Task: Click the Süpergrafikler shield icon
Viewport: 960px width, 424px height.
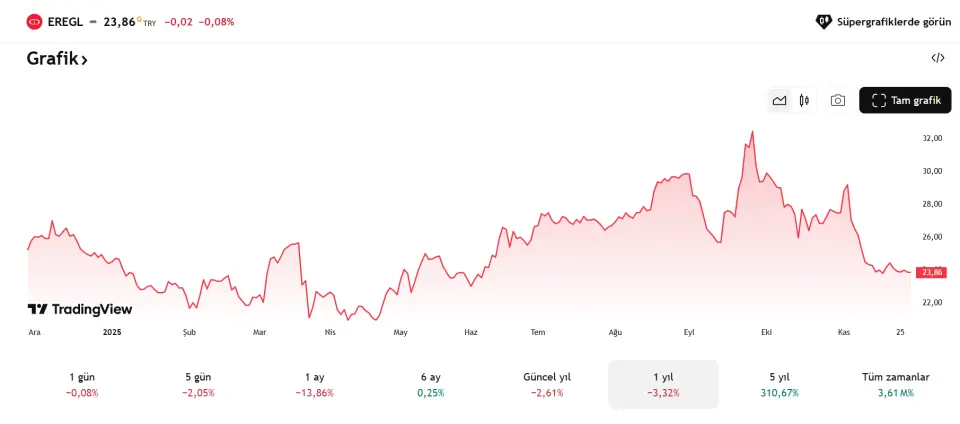Action: click(x=824, y=21)
